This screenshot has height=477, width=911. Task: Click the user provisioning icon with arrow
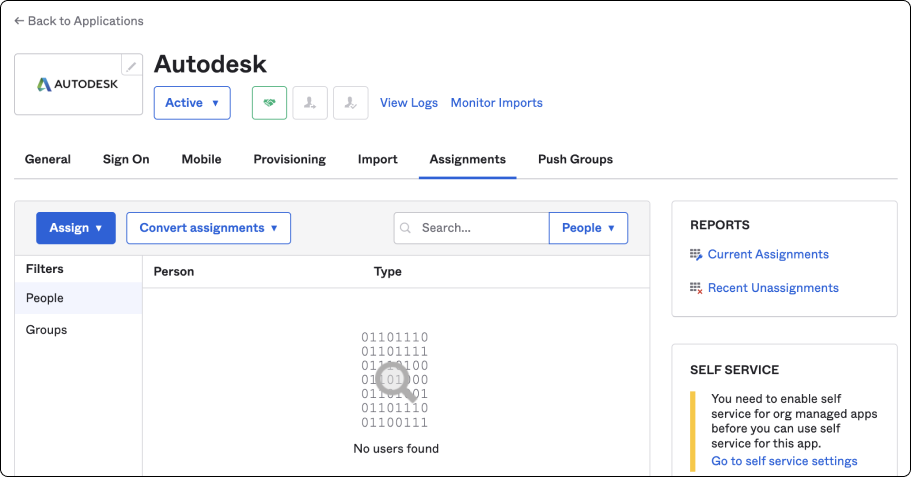(310, 103)
